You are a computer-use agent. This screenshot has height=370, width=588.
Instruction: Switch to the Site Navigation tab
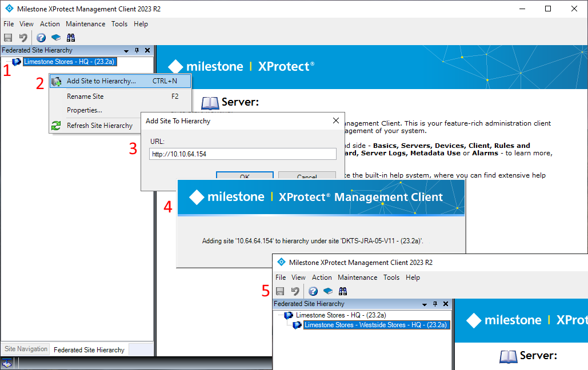pyautogui.click(x=26, y=349)
